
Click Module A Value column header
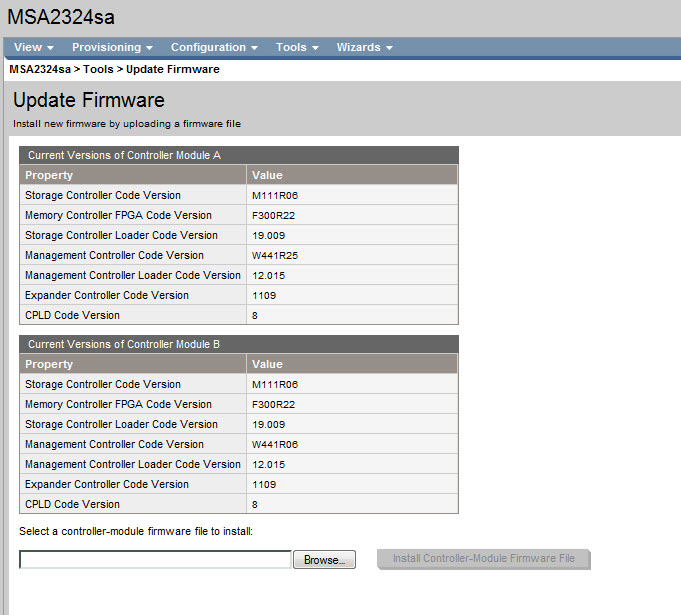[x=352, y=175]
